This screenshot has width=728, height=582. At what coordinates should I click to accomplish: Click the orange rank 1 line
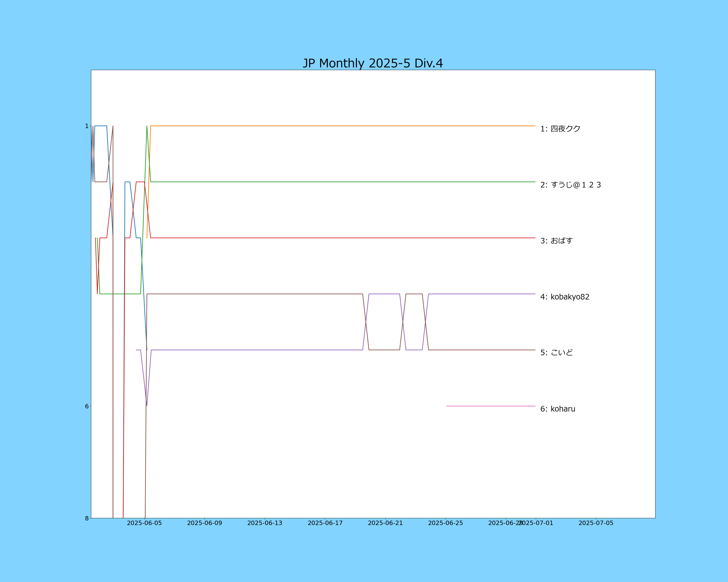[x=338, y=126]
